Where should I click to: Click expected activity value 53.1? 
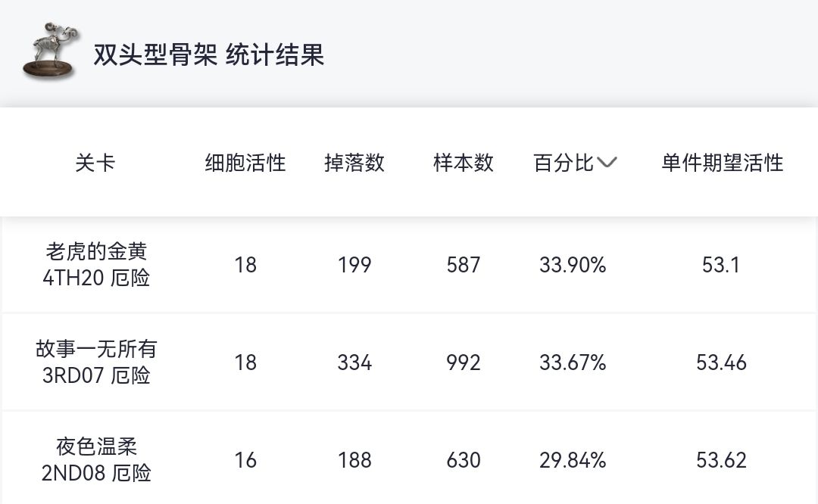[x=721, y=265]
